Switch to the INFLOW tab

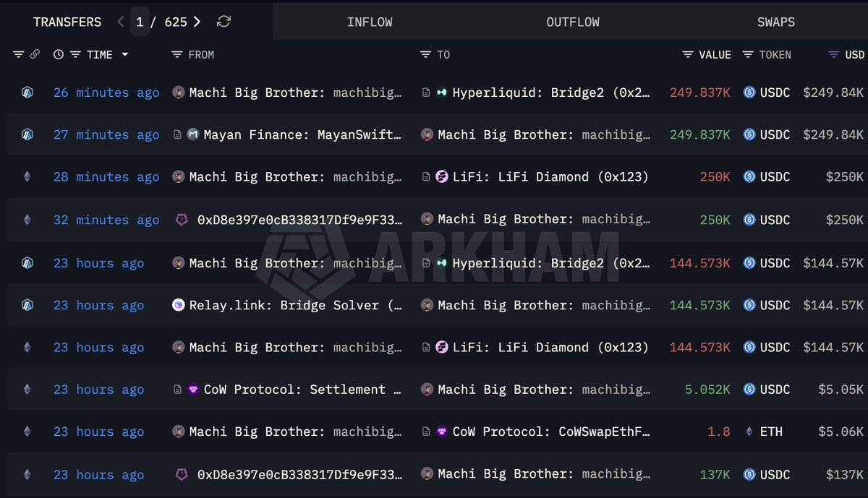(x=370, y=22)
